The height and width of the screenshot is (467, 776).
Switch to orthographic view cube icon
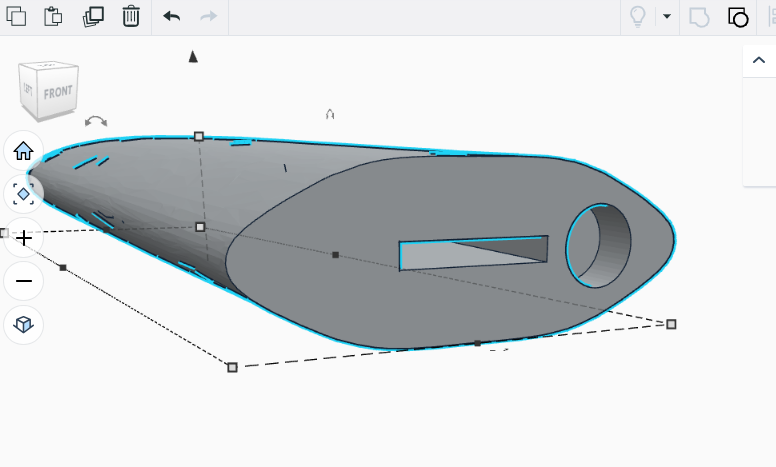(x=23, y=325)
